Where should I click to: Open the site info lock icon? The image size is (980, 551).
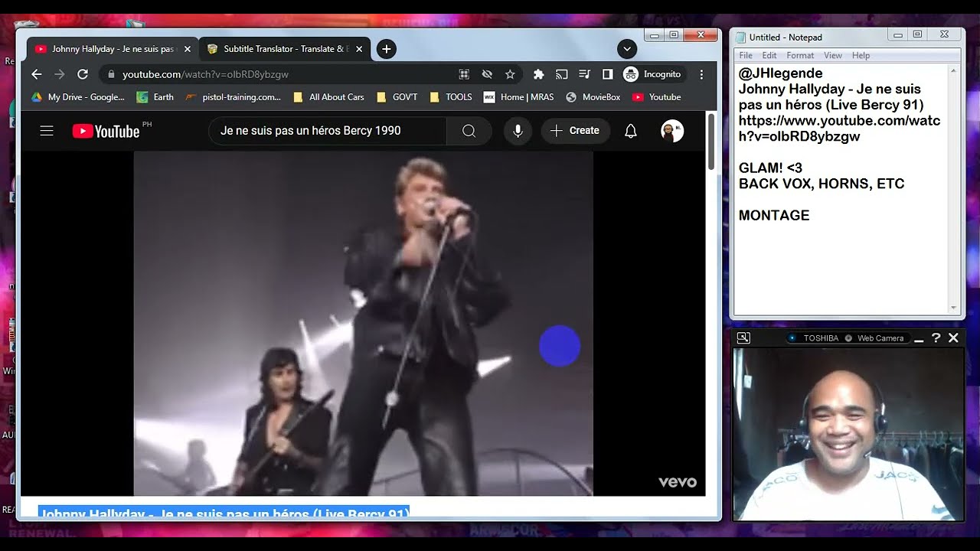(111, 74)
